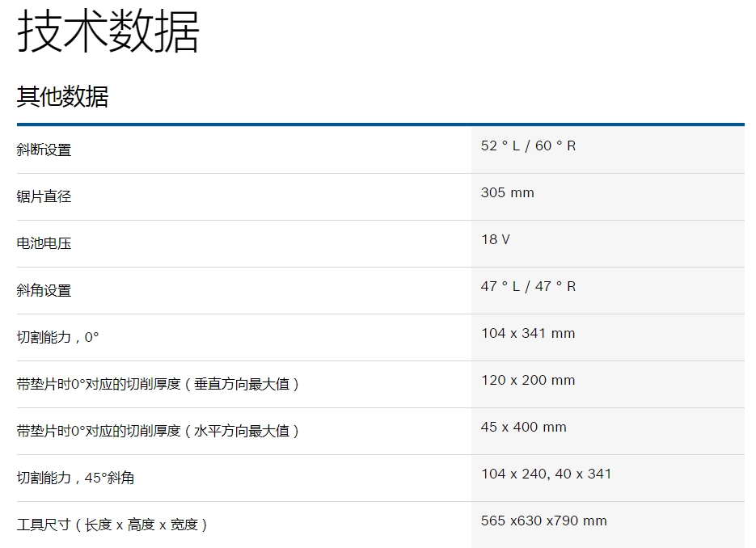Image resolution: width=756 pixels, height=548 pixels.
Task: Select the 18 V value
Action: click(x=495, y=240)
